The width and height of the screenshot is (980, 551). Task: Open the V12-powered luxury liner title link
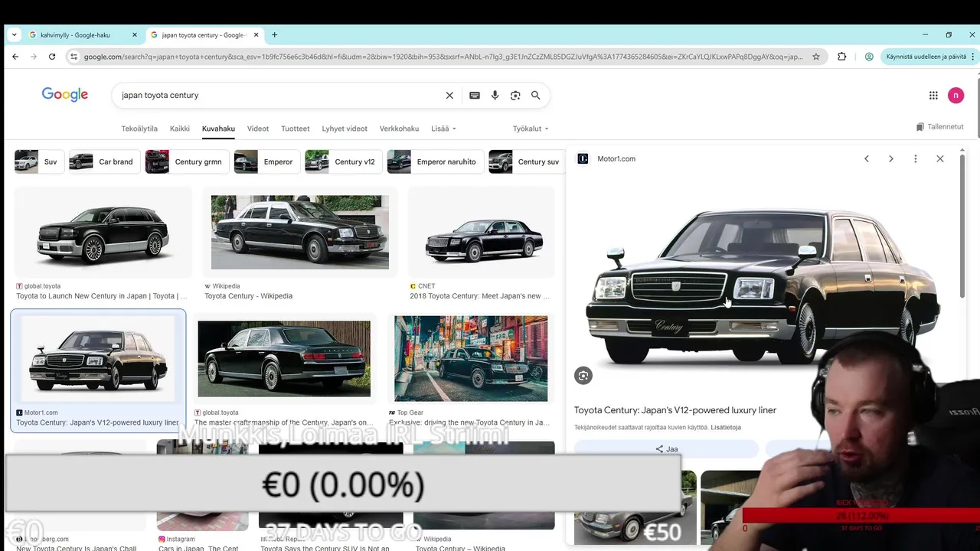(675, 410)
